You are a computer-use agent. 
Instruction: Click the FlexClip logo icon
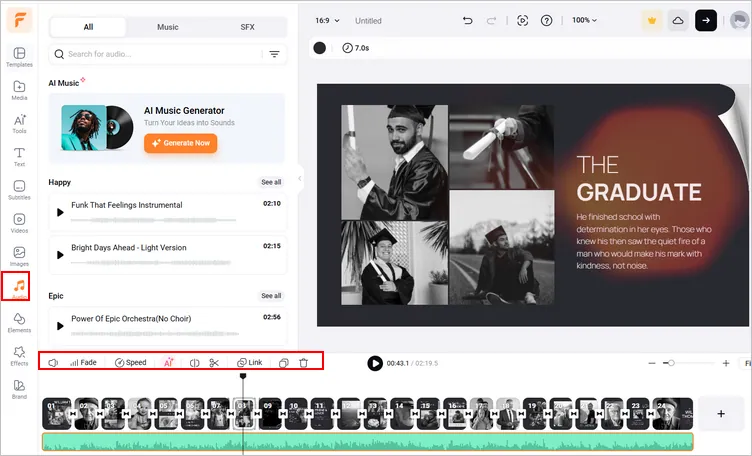[x=19, y=20]
